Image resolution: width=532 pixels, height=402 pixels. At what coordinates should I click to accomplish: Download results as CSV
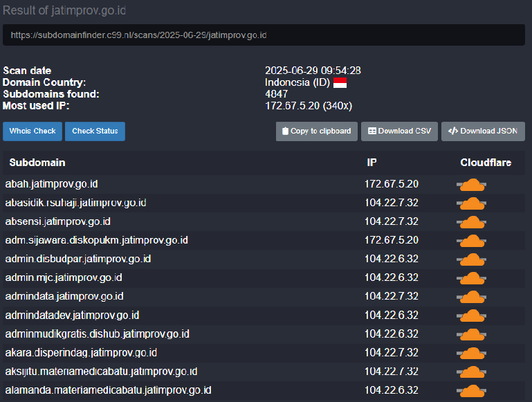[x=399, y=131]
